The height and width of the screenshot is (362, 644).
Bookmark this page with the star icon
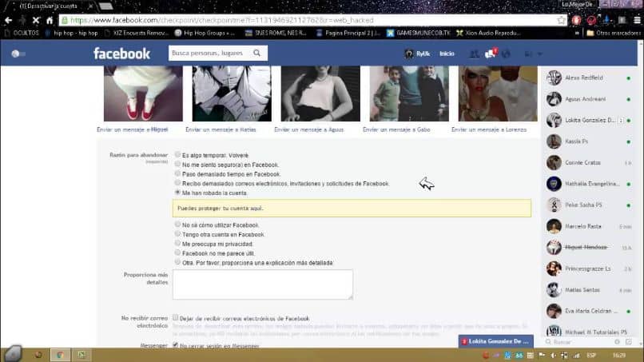[561, 20]
